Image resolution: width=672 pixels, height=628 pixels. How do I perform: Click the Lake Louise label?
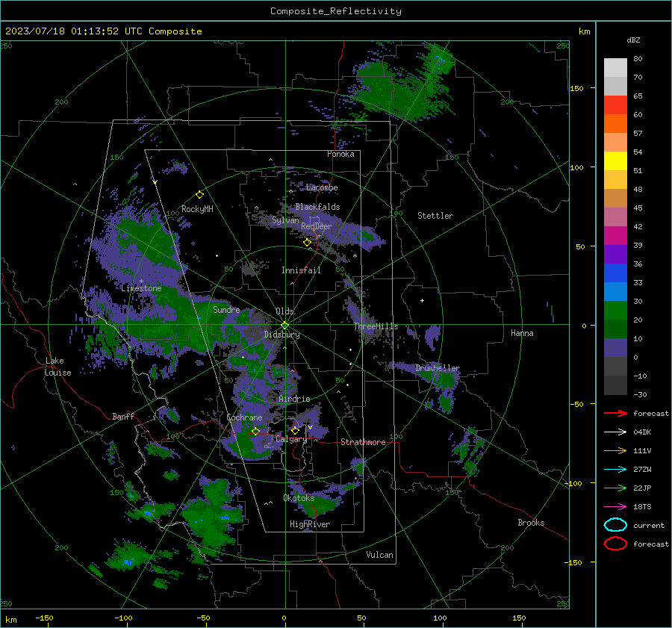coord(57,367)
